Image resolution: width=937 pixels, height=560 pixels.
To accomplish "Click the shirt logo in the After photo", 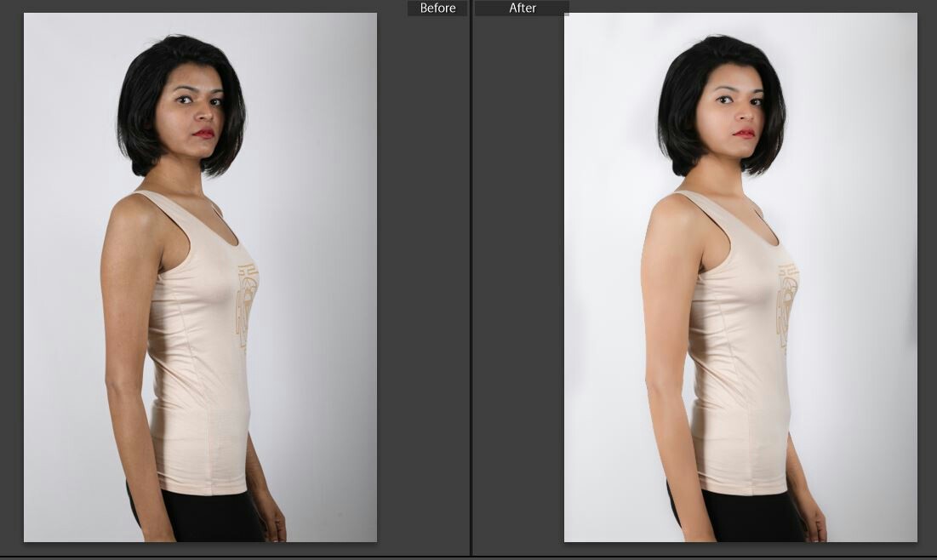I will (x=787, y=306).
